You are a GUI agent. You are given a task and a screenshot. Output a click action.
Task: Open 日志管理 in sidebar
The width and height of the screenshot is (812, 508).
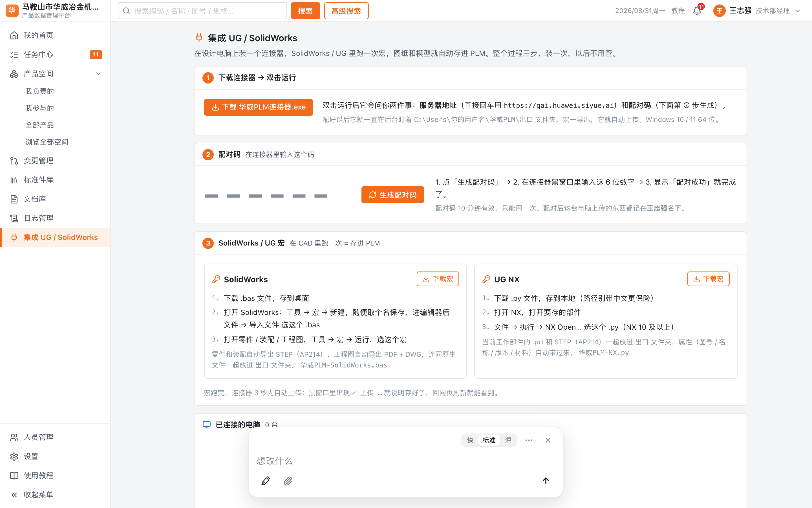point(55,218)
